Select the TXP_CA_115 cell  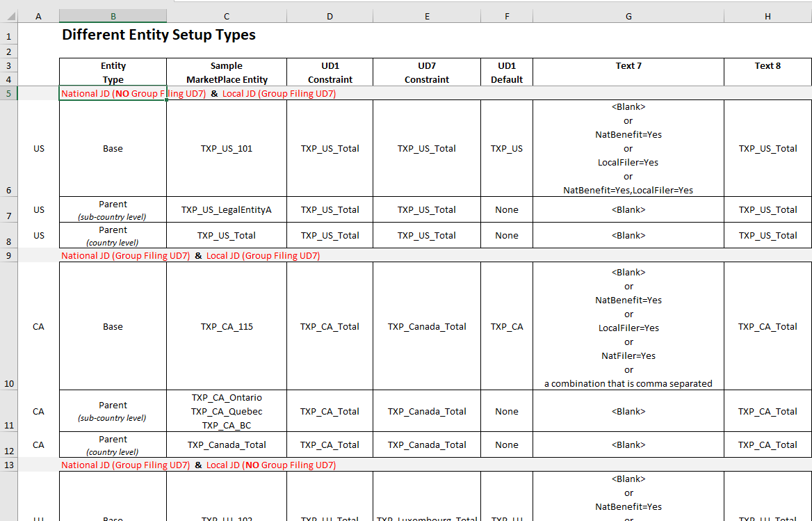(x=226, y=326)
